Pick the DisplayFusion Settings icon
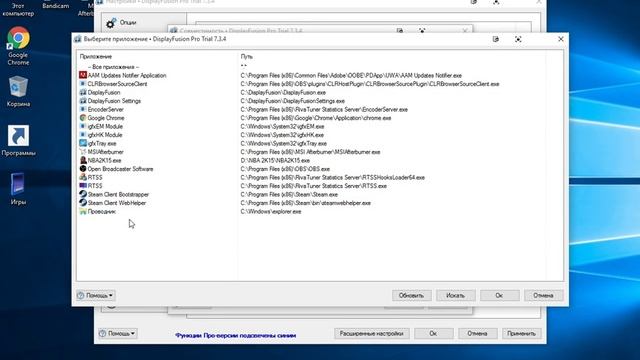Image resolution: width=640 pixels, height=360 pixels. (x=83, y=101)
